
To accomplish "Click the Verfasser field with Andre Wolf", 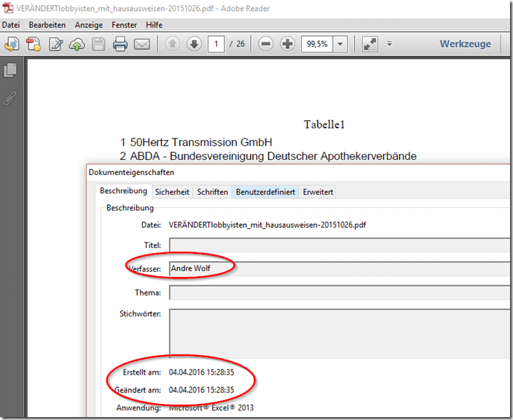I will point(340,269).
